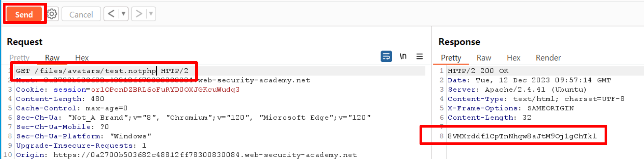Open the request hamburger options menu
Image resolution: width=644 pixels, height=159 pixels.
(x=420, y=56)
